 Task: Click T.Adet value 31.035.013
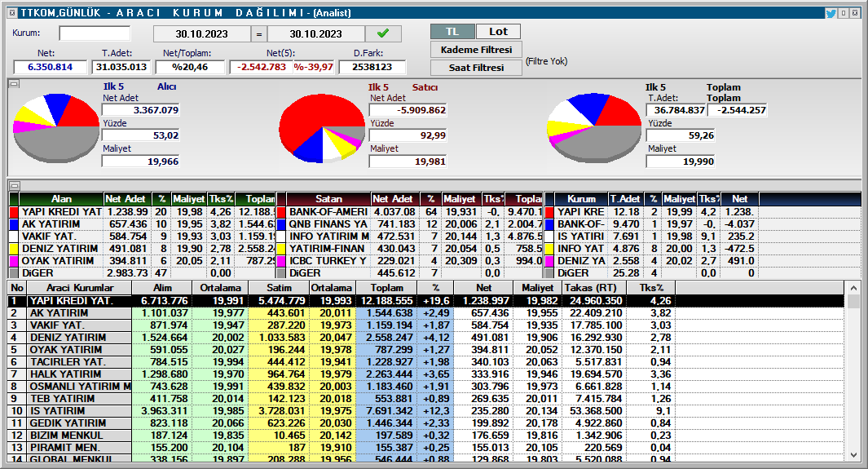pos(121,67)
